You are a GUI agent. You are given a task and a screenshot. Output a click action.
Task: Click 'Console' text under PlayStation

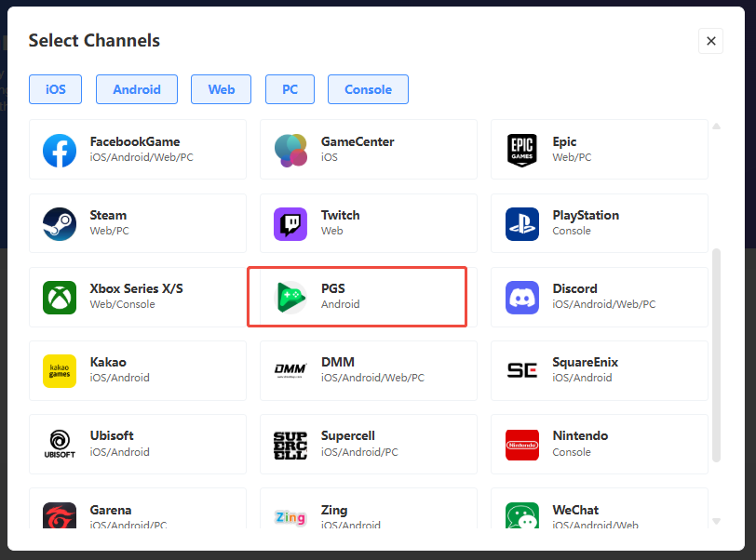pos(572,231)
